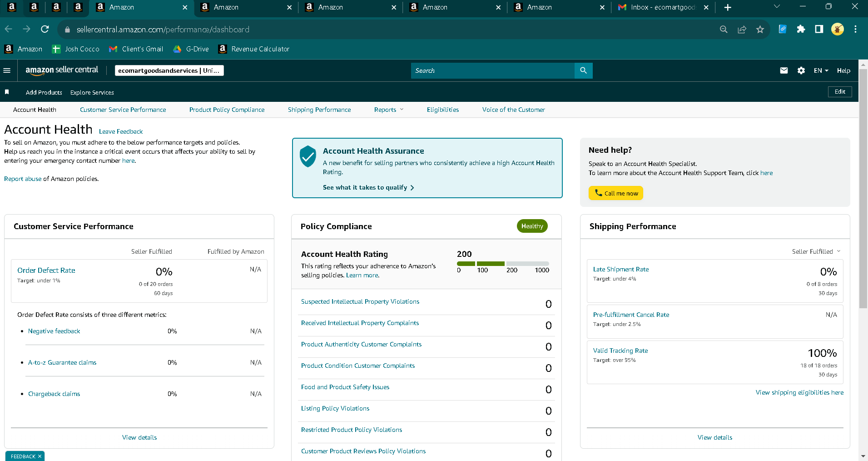The width and height of the screenshot is (868, 461).
Task: Open the Chrome profile avatar
Action: tap(838, 29)
